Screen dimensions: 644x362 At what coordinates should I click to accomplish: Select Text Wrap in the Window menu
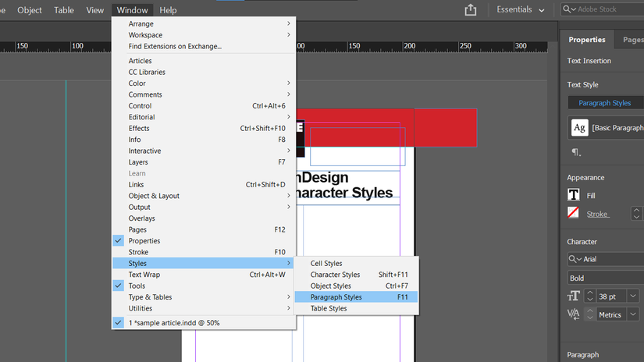[204, 275]
